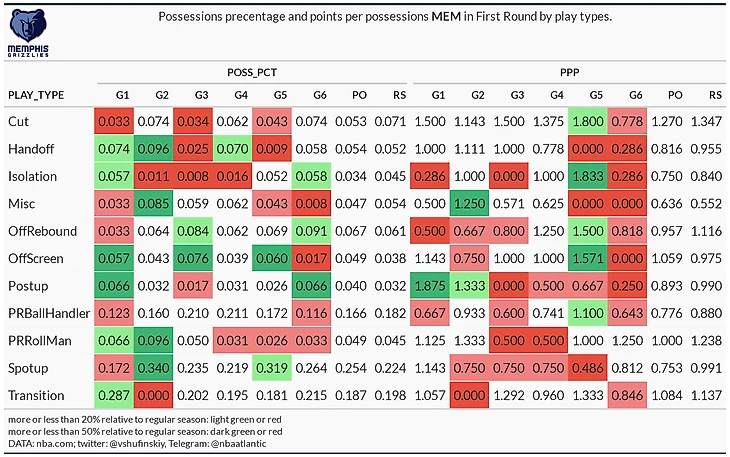Click the dark green 0.340 Spotup cell

pyautogui.click(x=162, y=368)
